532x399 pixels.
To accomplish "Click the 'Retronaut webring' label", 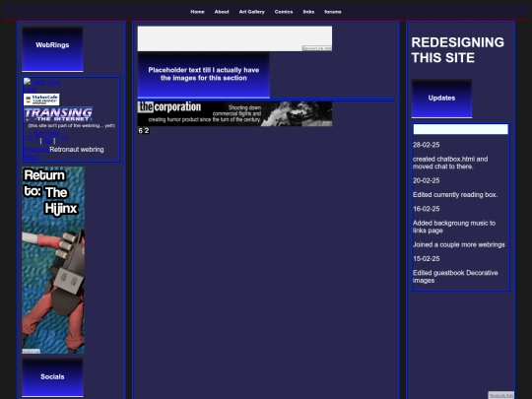I will 77,150.
